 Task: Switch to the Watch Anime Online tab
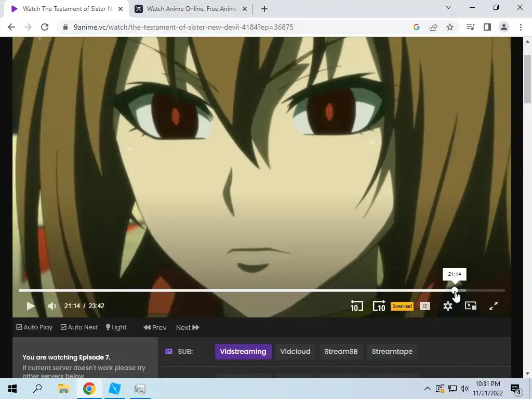tap(192, 9)
